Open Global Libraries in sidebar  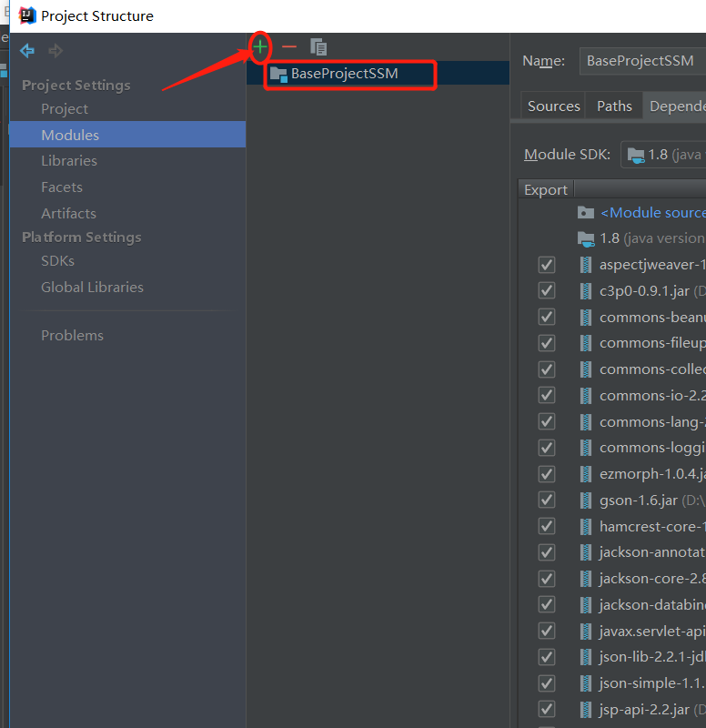coord(93,288)
